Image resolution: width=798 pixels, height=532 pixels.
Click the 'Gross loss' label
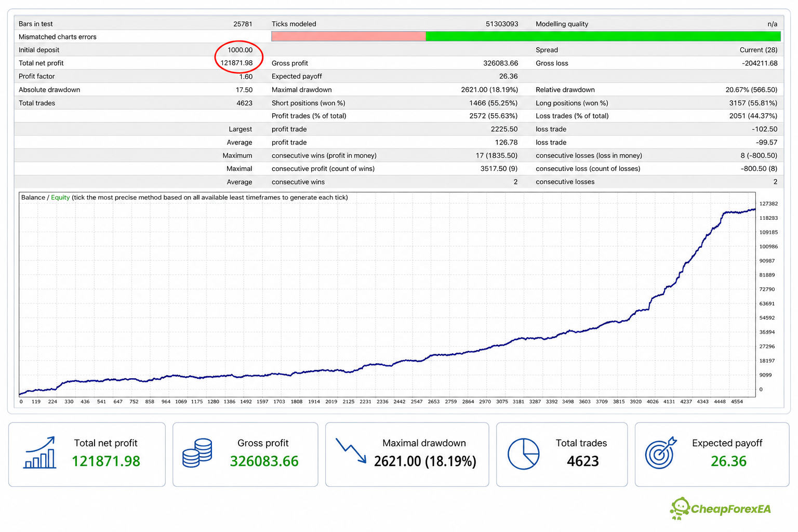(x=552, y=63)
